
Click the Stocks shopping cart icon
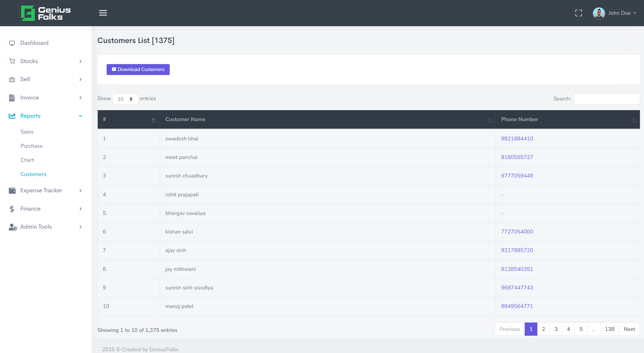click(12, 61)
